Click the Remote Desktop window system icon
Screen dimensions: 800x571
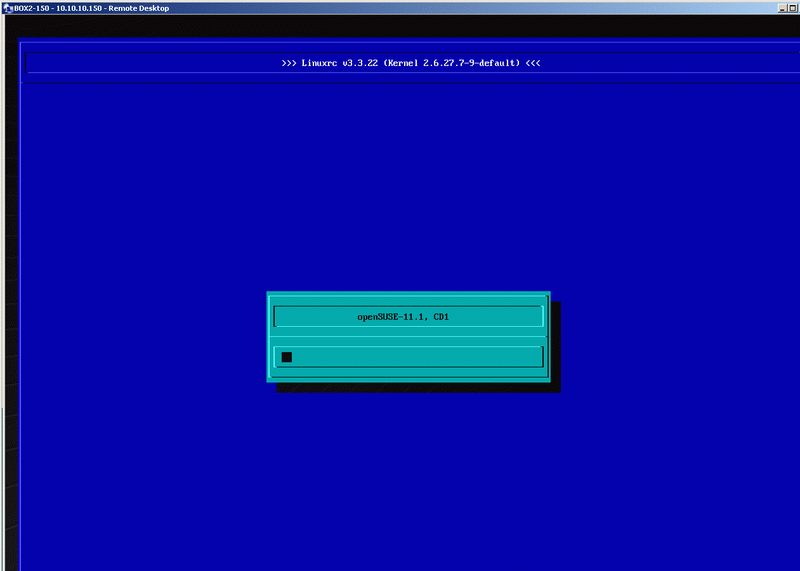point(8,8)
